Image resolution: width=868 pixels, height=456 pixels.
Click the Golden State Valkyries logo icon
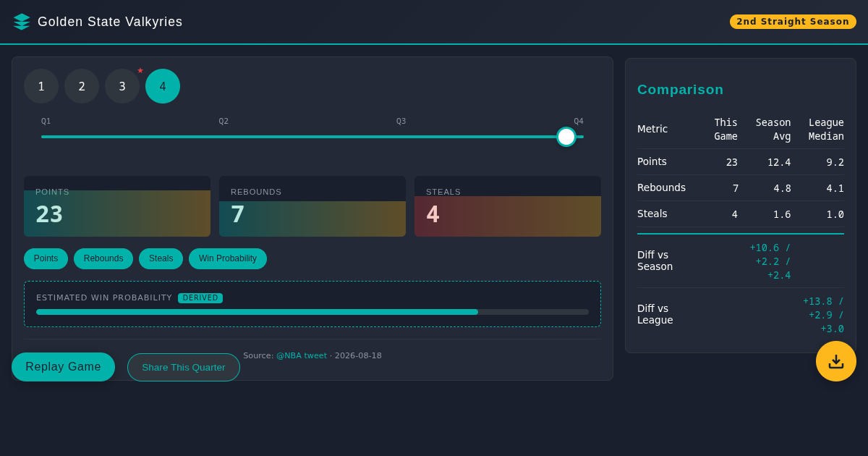[22, 22]
